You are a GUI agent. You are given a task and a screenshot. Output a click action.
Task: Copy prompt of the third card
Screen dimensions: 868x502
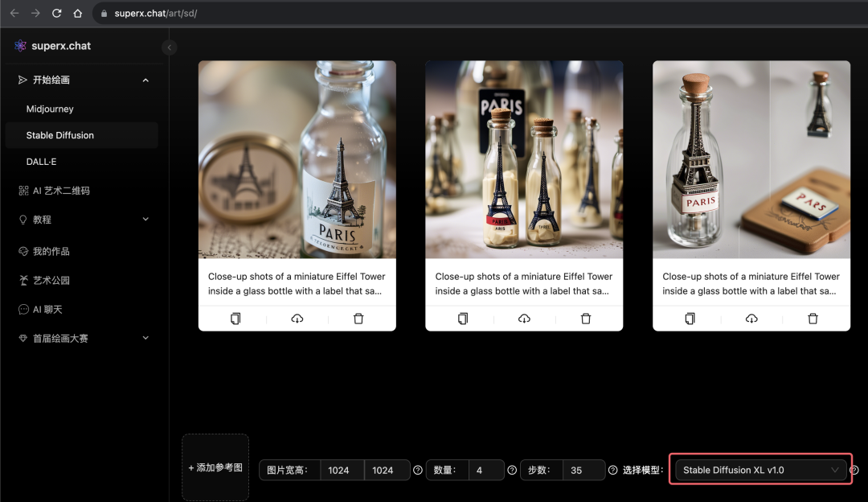(690, 319)
